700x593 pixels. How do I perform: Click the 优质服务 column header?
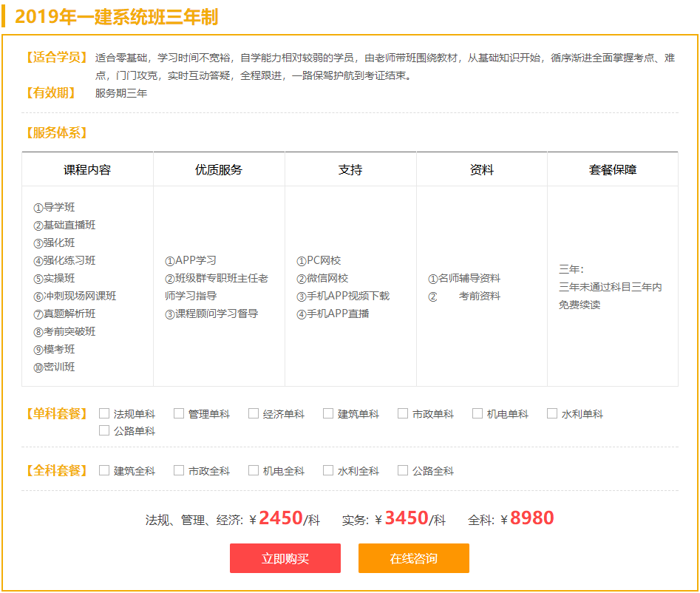coord(219,169)
